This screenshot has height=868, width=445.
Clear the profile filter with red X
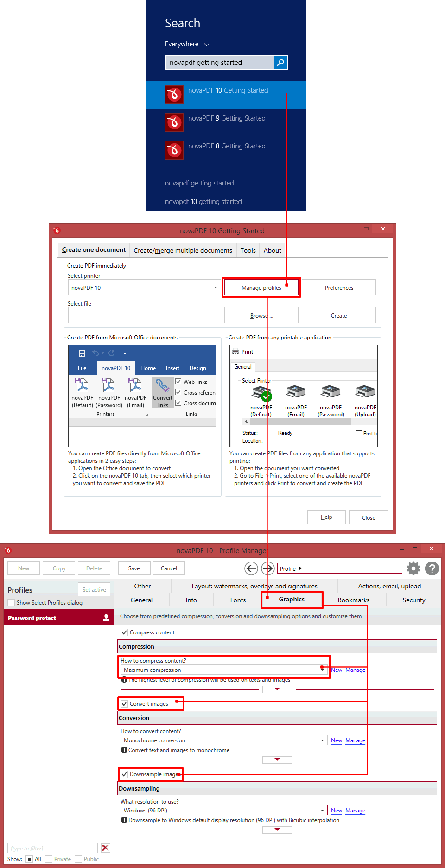[106, 848]
